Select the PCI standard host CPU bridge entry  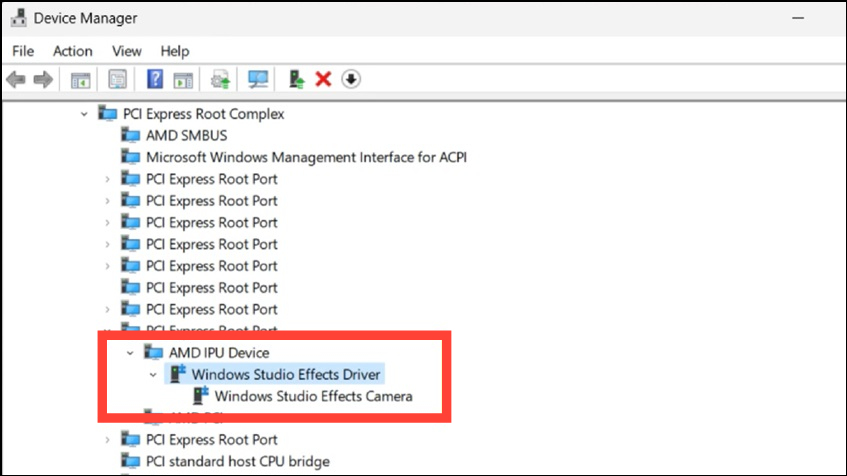(x=238, y=461)
